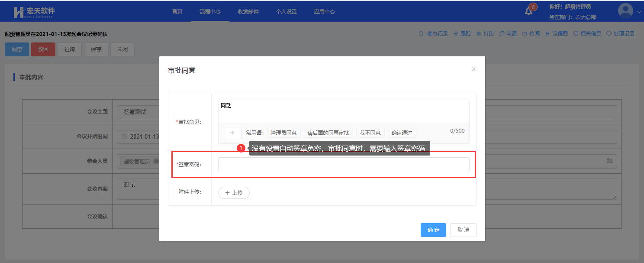The image size is (644, 263).
Task: Close the 审批同意 dialog with X
Action: click(x=473, y=69)
